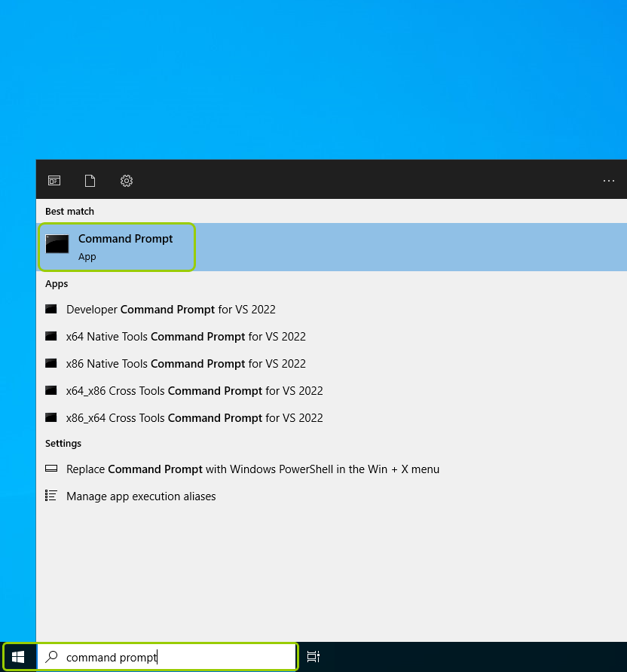Open Developer Command Prompt for VS 2022

point(332,310)
